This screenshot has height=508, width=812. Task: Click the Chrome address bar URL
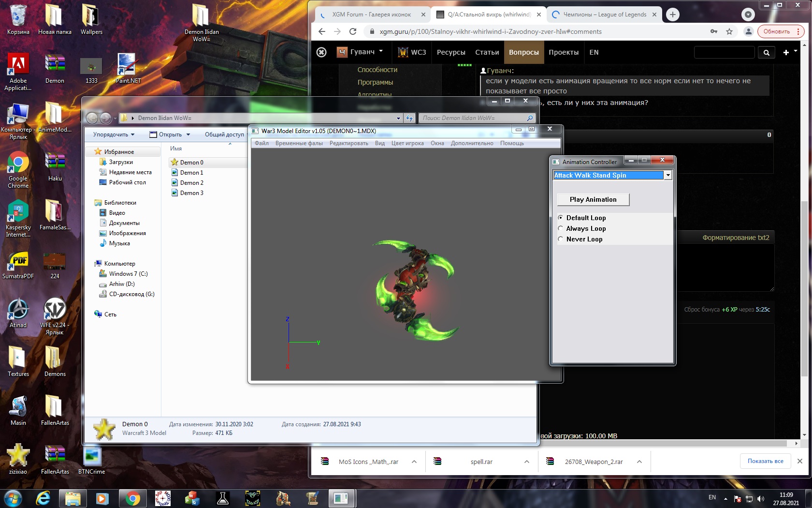coord(491,31)
